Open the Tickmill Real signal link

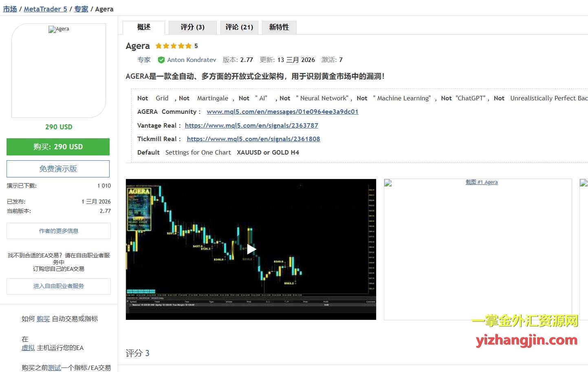[253, 139]
